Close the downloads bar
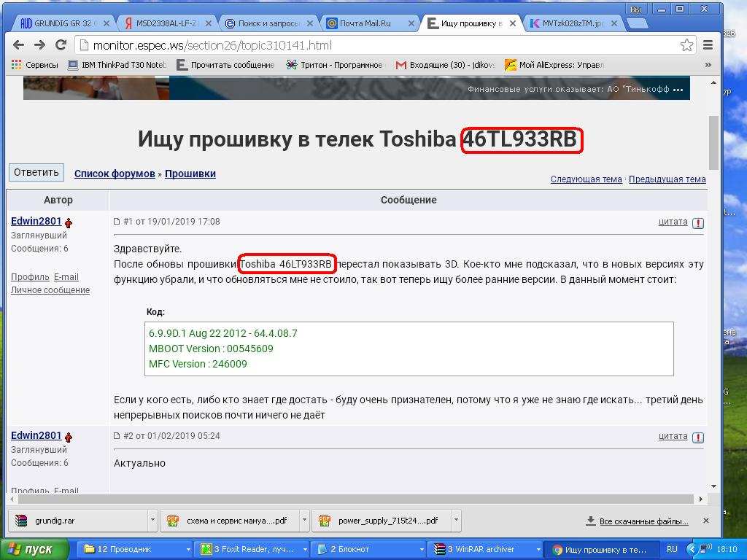This screenshot has width=747, height=560. point(705,521)
